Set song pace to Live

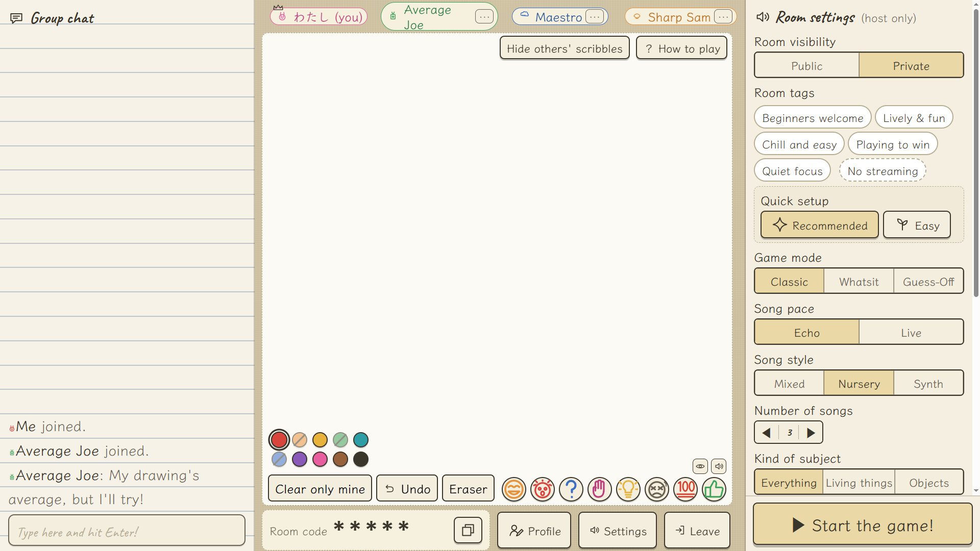point(911,333)
